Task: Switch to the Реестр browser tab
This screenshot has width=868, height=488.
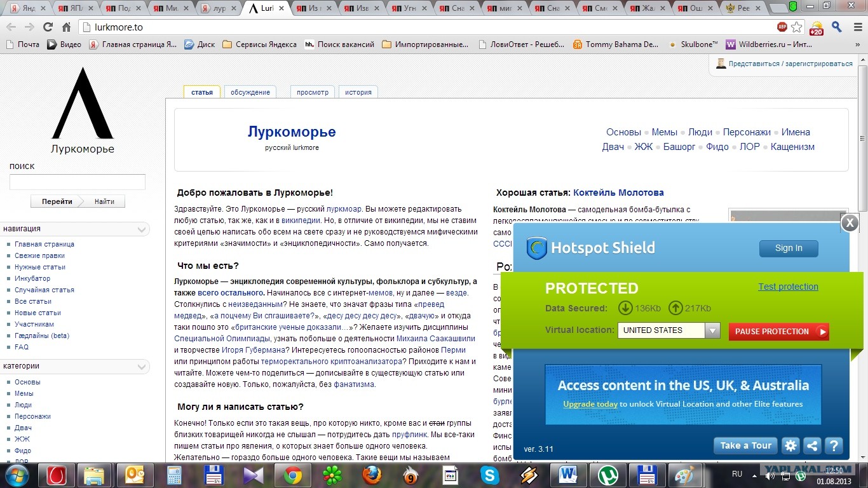Action: [x=745, y=8]
